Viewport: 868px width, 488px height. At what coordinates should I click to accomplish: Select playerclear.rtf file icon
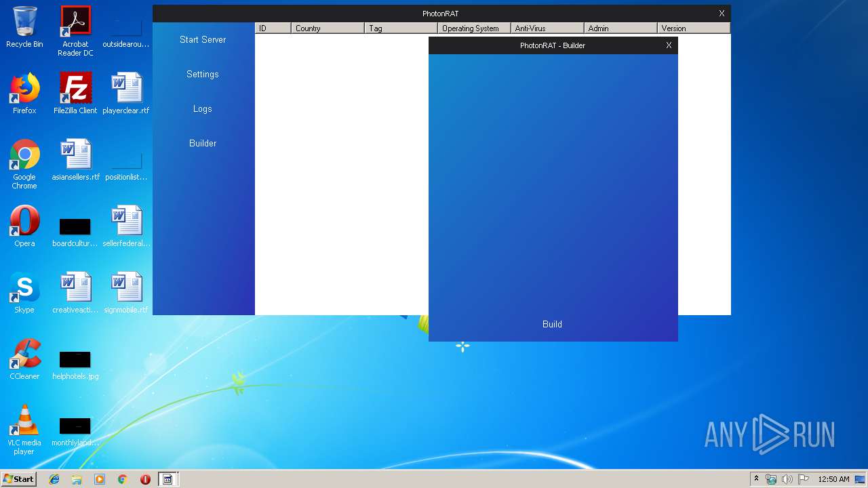tap(126, 94)
